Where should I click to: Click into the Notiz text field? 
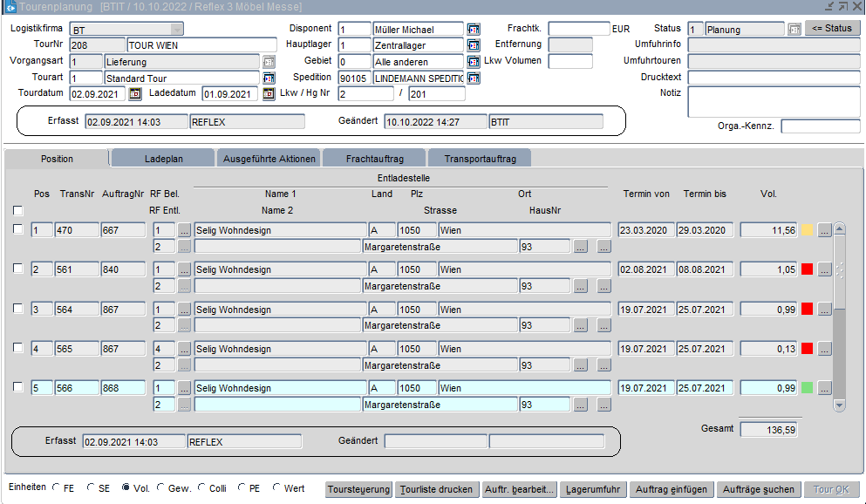tap(774, 102)
